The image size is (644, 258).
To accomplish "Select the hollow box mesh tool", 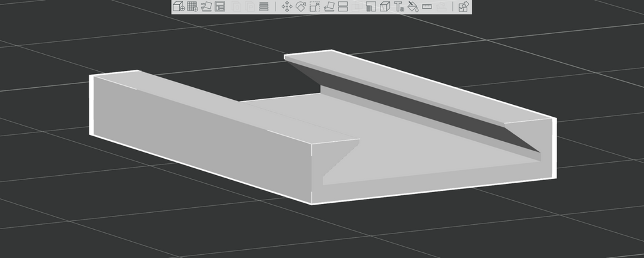I will click(385, 6).
